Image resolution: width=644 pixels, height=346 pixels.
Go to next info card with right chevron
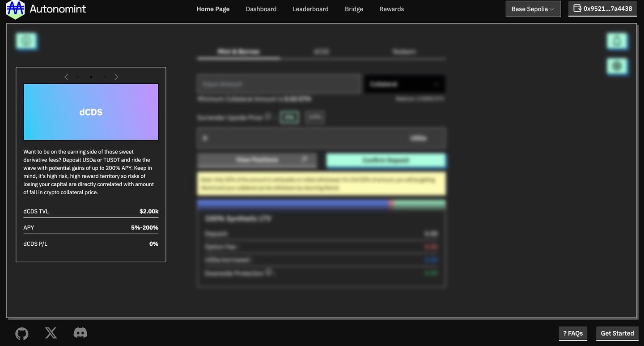[116, 77]
